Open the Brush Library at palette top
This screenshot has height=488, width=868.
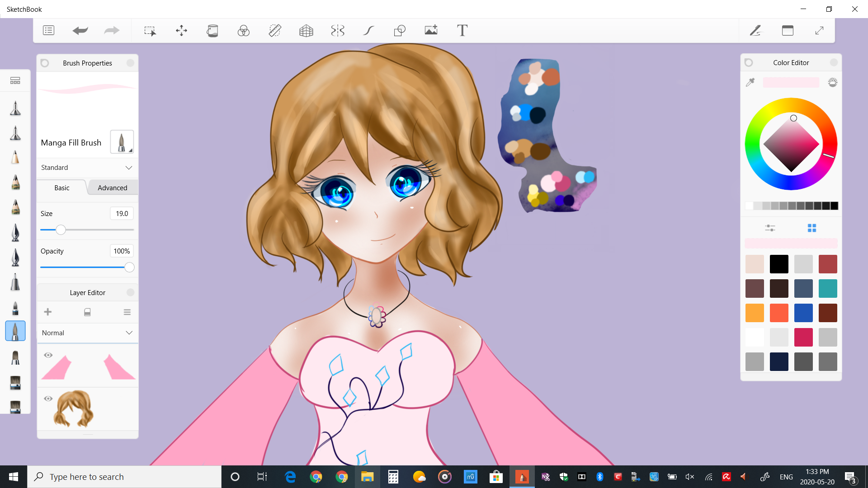[x=15, y=80]
